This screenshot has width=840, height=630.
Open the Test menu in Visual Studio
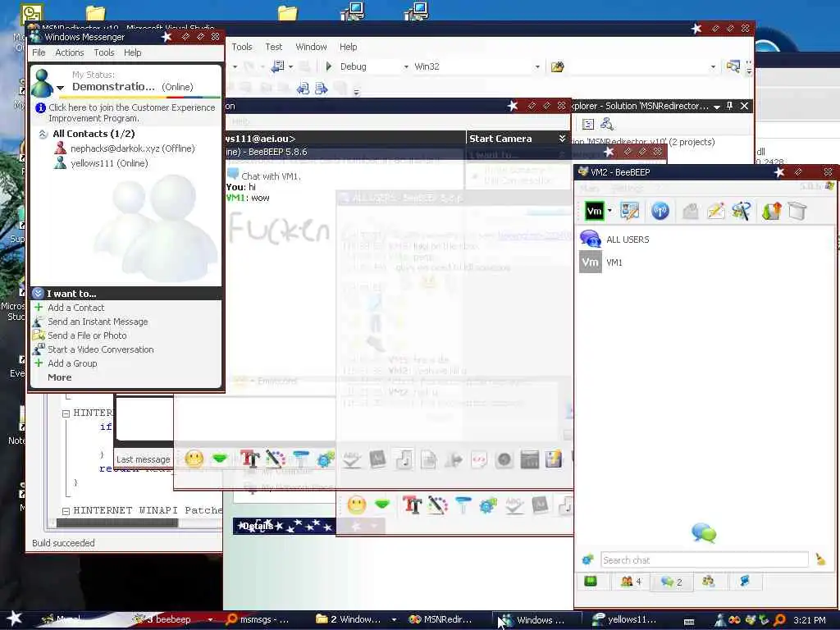[x=274, y=47]
